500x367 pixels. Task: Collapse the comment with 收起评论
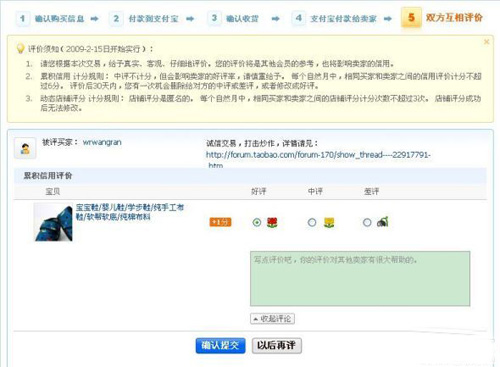tap(272, 319)
